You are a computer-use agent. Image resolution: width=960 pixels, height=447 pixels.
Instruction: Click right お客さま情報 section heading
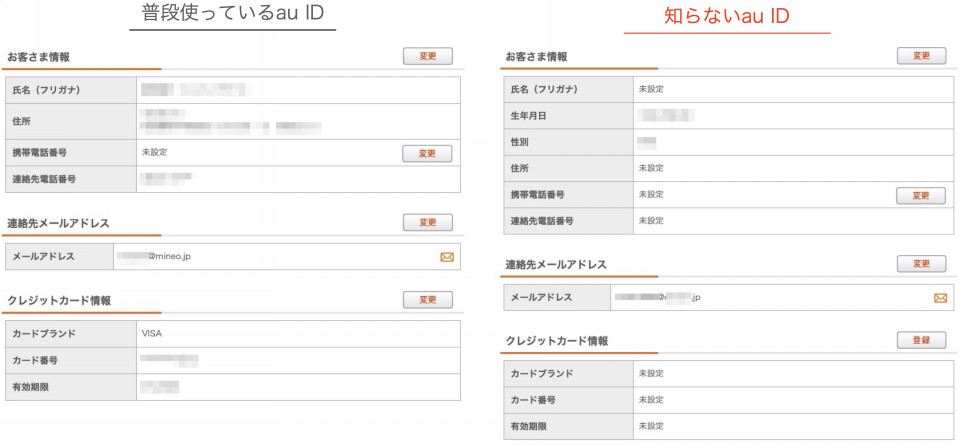pyautogui.click(x=536, y=57)
